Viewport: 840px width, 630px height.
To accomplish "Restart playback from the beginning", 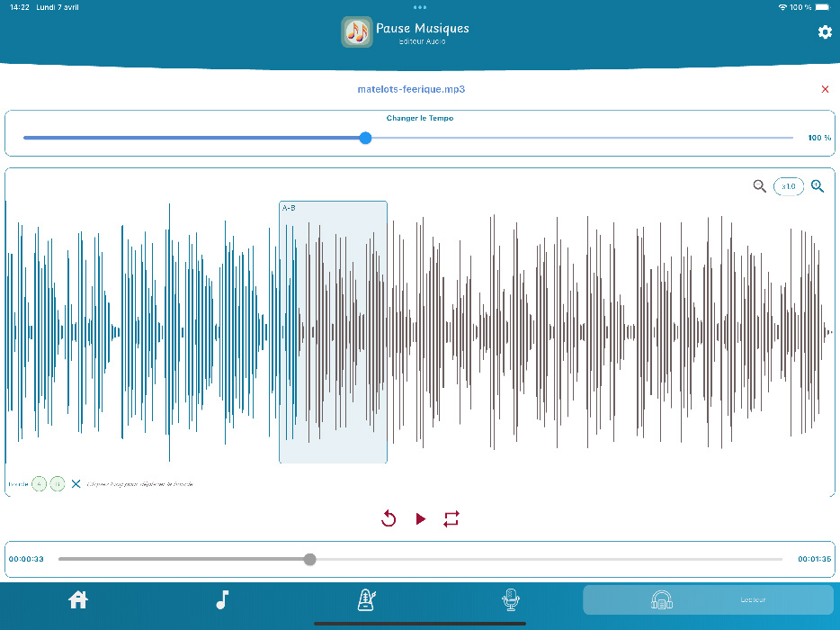I will 389,518.
